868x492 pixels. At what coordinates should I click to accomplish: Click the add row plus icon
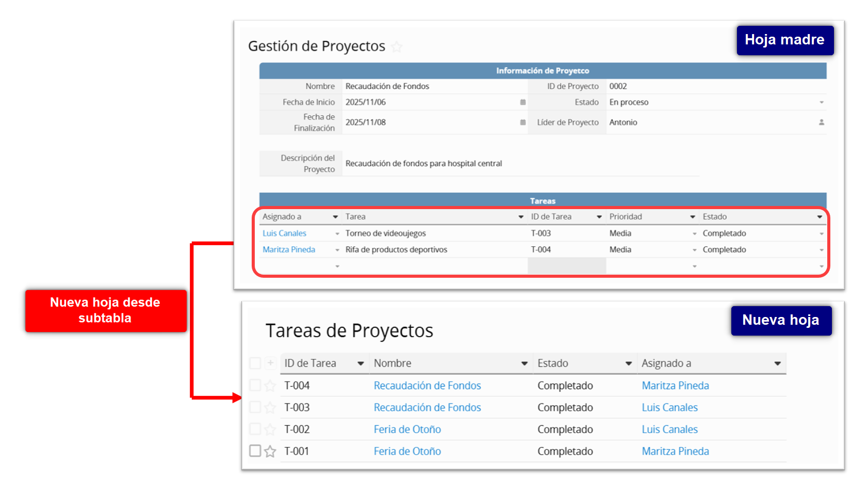[x=270, y=363]
